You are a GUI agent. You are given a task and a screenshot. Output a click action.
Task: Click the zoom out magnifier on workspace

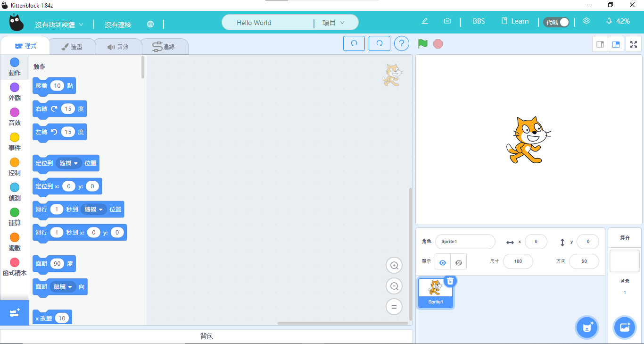click(394, 286)
